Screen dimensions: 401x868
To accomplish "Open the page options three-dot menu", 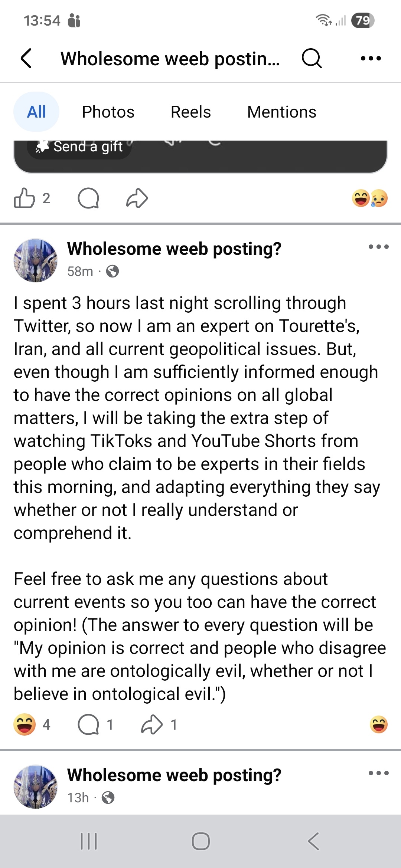I will [371, 59].
